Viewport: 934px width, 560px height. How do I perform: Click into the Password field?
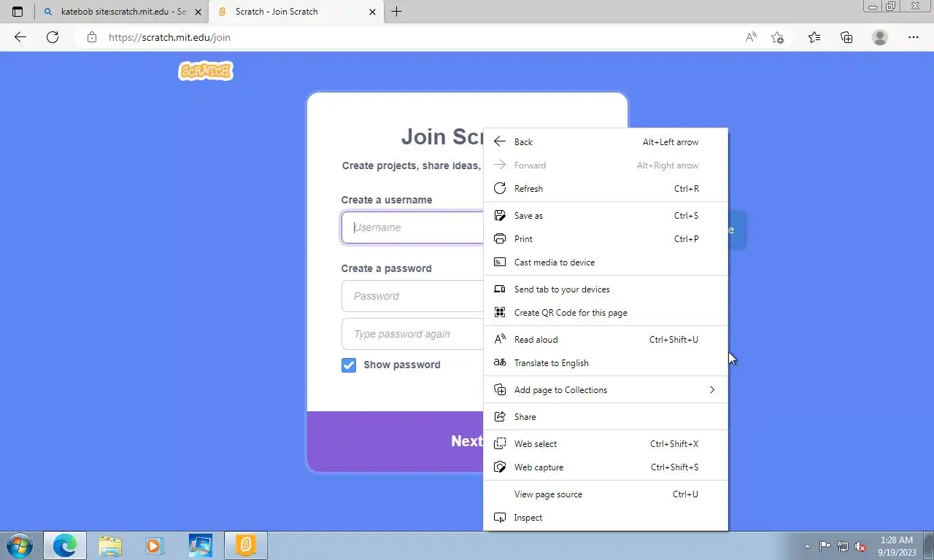(x=413, y=296)
